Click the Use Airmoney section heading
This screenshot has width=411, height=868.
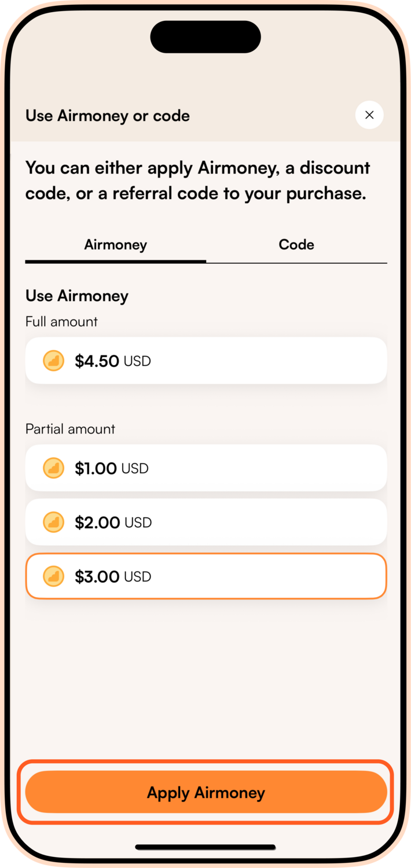coord(76,296)
